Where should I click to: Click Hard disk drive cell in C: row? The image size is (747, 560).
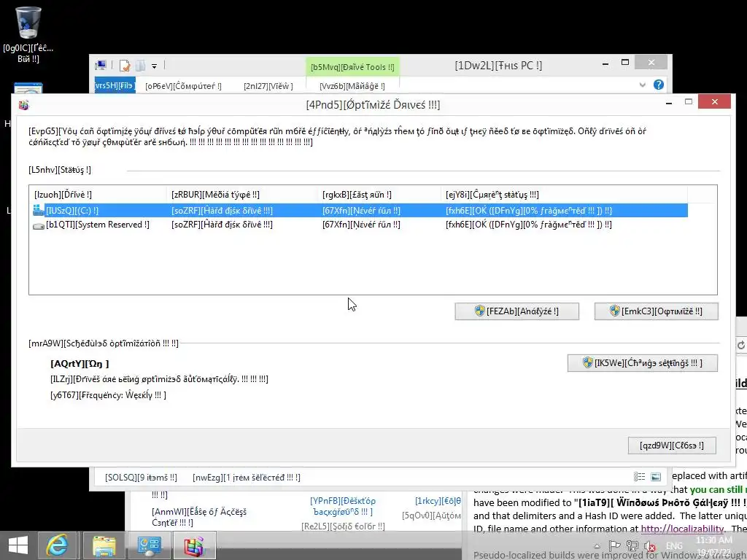tap(222, 211)
